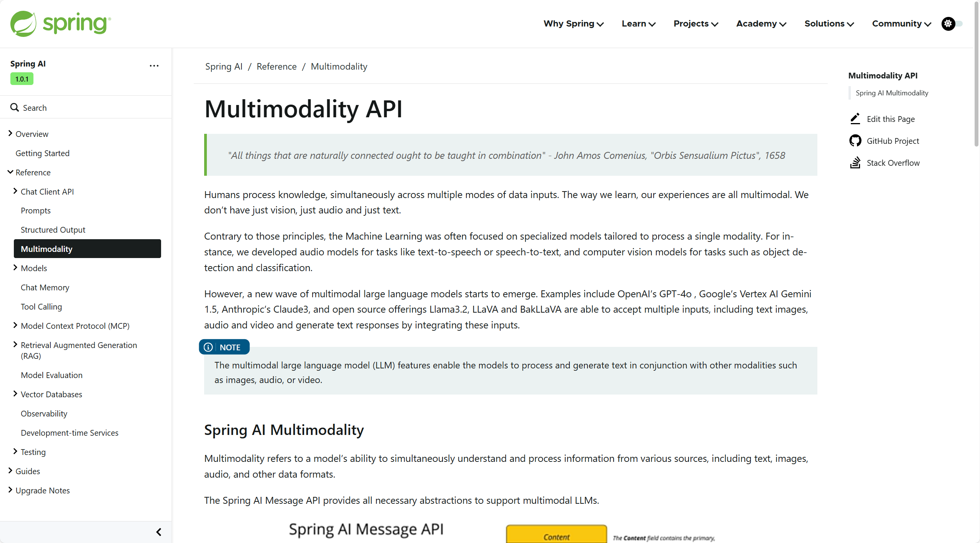Image resolution: width=980 pixels, height=543 pixels.
Task: Click the Search input field
Action: 86,108
